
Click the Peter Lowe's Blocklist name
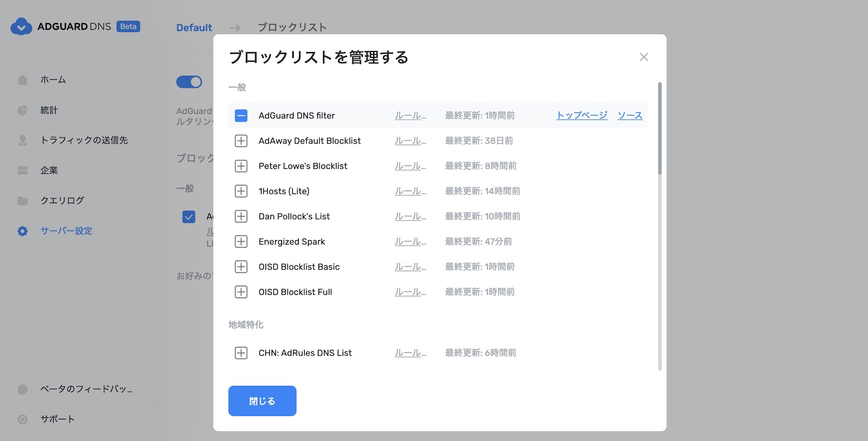click(x=303, y=166)
